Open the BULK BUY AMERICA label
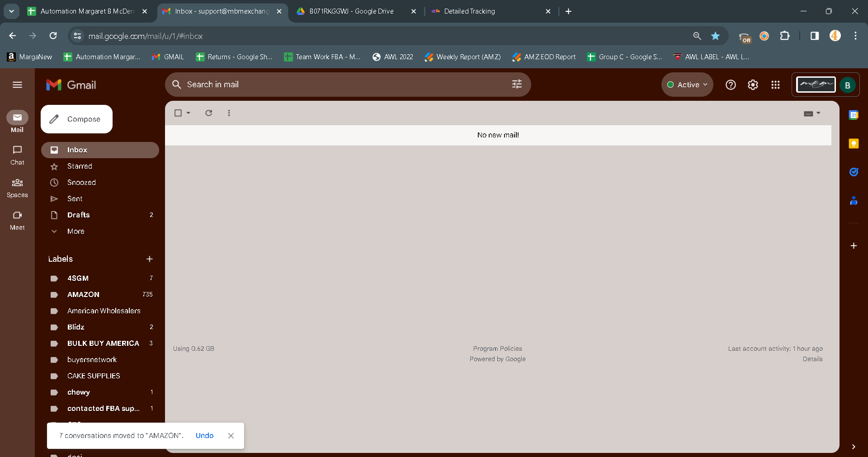 point(100,344)
